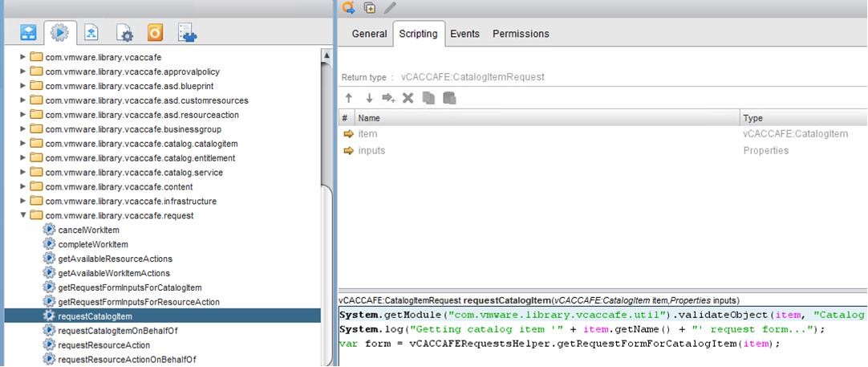Open the Workflows view tab icon
868x367 pixels.
coord(28,33)
